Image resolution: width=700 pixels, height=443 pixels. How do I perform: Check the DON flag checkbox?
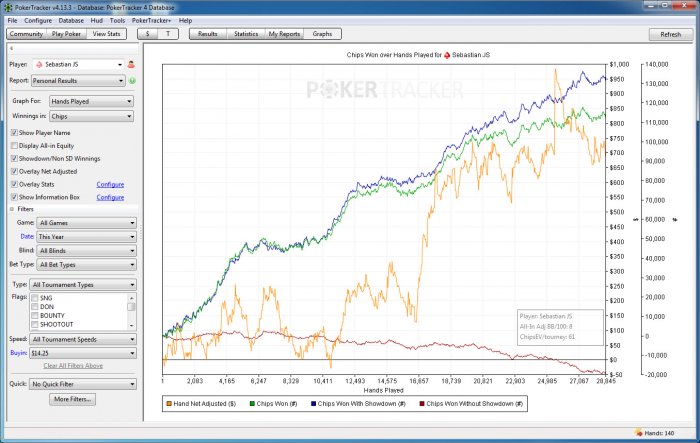(34, 307)
